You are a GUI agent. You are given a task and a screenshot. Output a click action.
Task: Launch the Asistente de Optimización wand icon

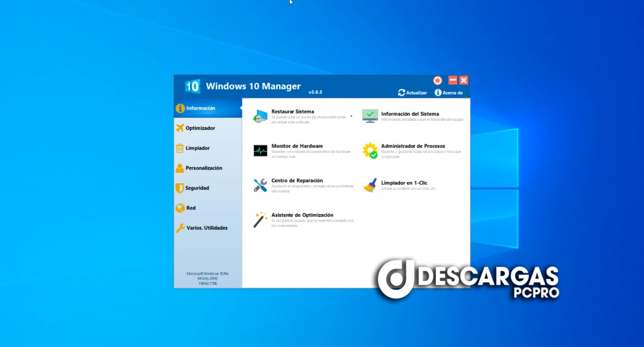[x=260, y=220]
